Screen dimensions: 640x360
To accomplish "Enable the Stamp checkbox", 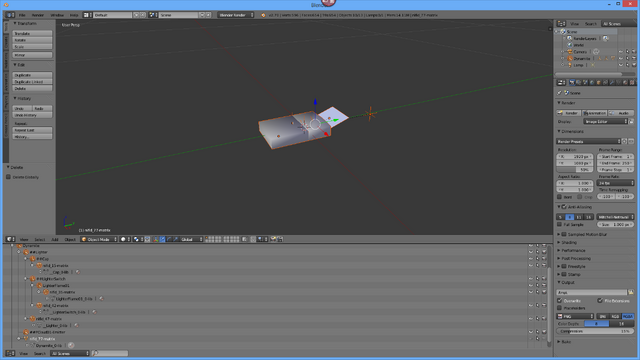I will tap(564, 274).
